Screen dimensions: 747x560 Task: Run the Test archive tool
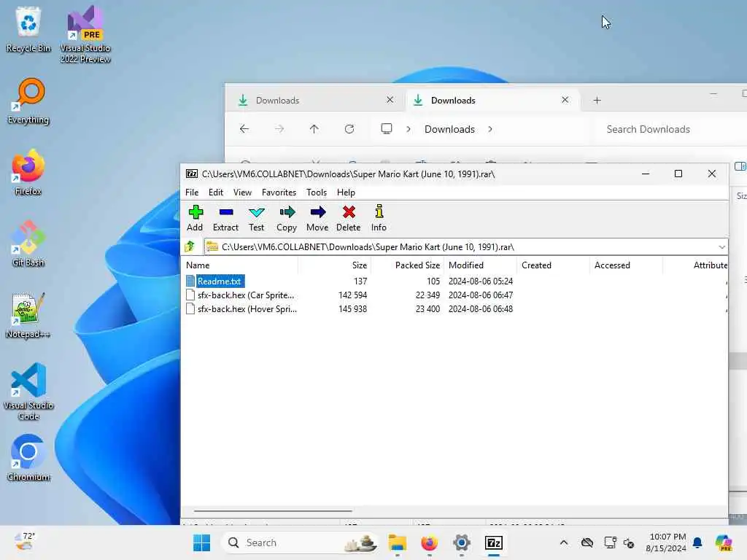[x=256, y=218]
